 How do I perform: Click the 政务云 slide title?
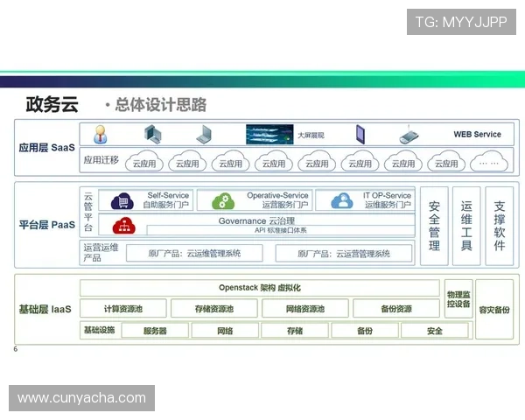click(52, 104)
